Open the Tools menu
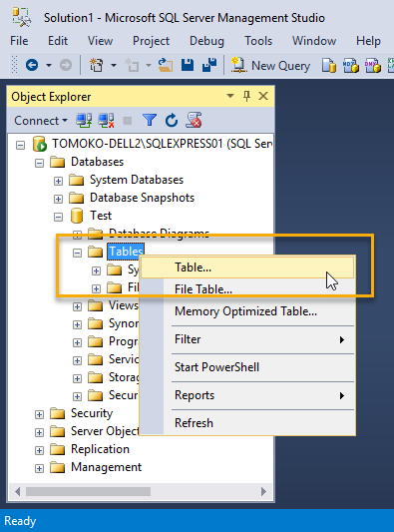Image resolution: width=394 pixels, height=532 pixels. point(258,41)
